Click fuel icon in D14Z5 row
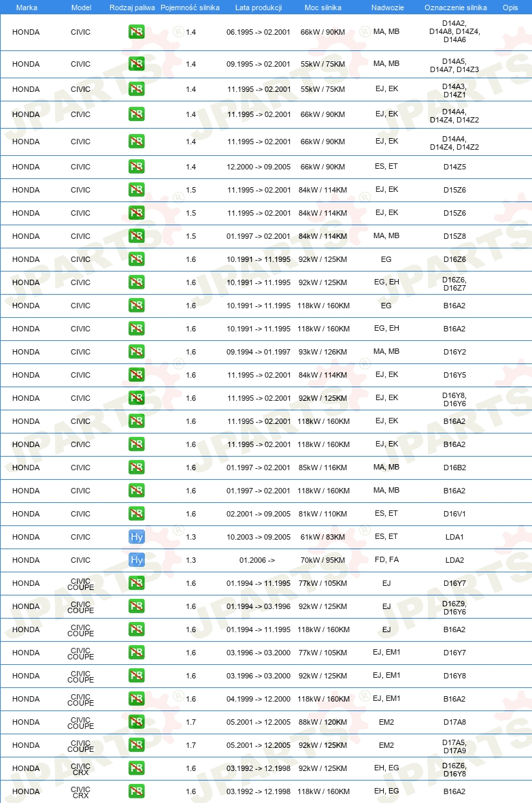Viewport: 532px width, 803px height. tap(136, 167)
